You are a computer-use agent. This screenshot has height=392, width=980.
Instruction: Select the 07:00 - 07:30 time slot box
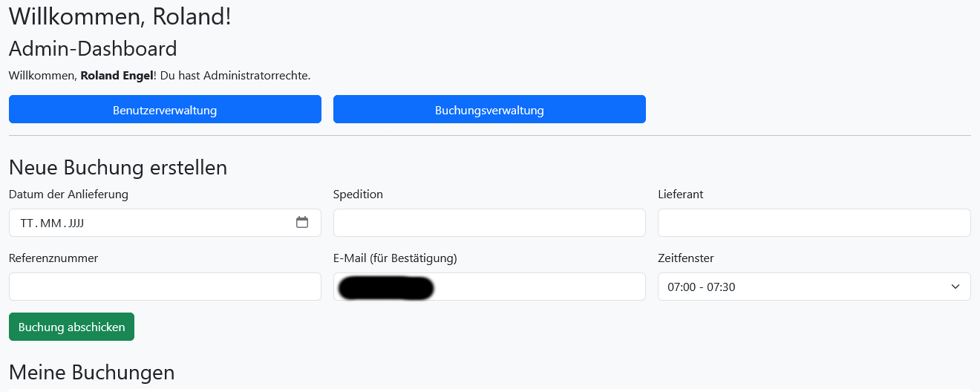coord(814,287)
